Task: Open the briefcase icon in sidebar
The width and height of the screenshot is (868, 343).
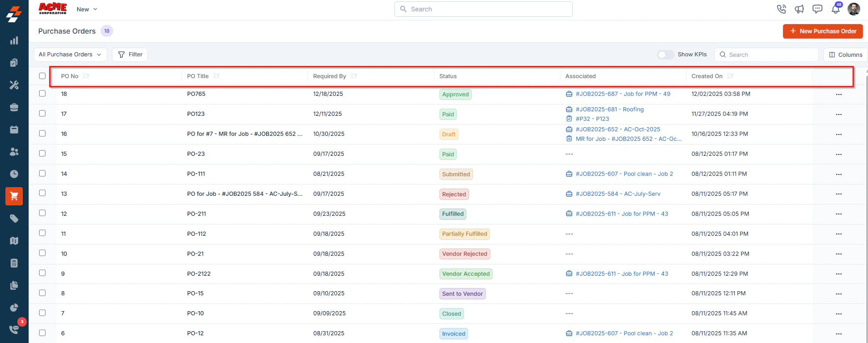Action: [14, 107]
